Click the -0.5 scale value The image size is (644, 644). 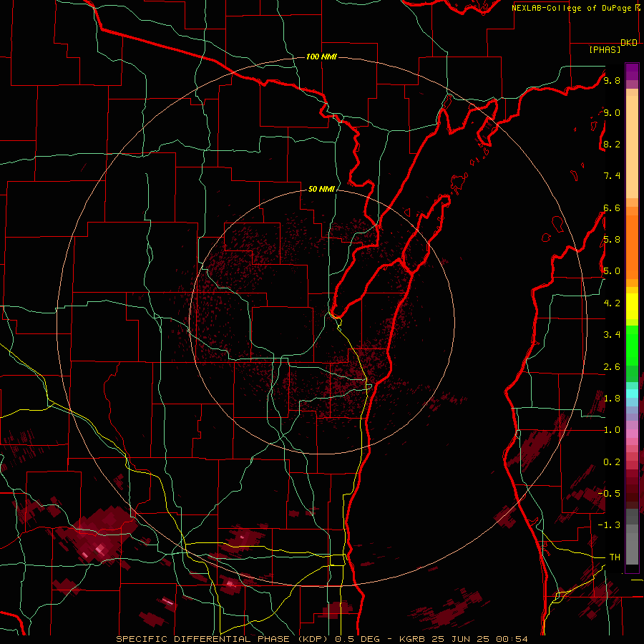click(x=609, y=494)
